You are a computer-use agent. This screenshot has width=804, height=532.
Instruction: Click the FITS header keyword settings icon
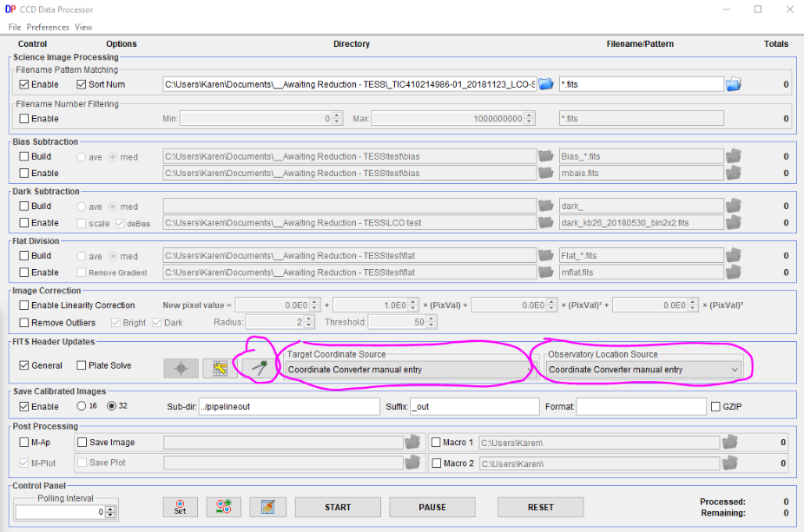[221, 369]
